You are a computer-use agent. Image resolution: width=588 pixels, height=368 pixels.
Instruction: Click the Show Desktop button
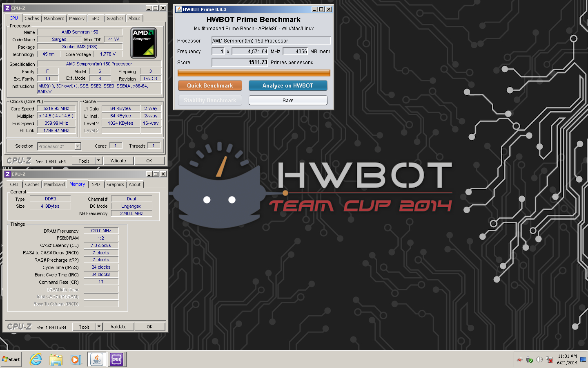[583, 359]
